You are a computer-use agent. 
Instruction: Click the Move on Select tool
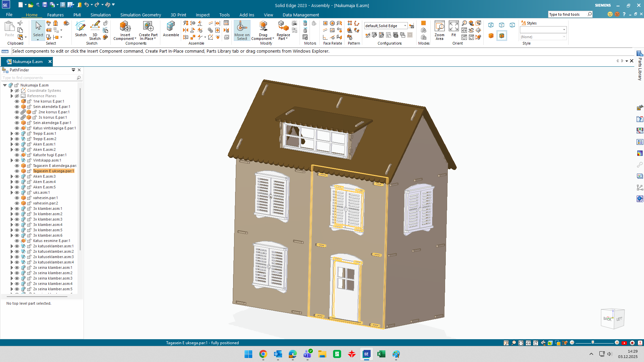[241, 27]
